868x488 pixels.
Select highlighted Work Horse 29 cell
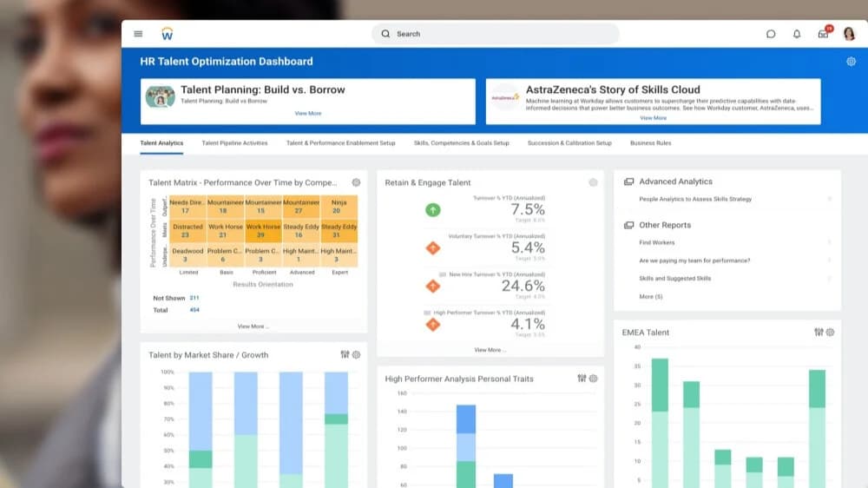click(263, 230)
